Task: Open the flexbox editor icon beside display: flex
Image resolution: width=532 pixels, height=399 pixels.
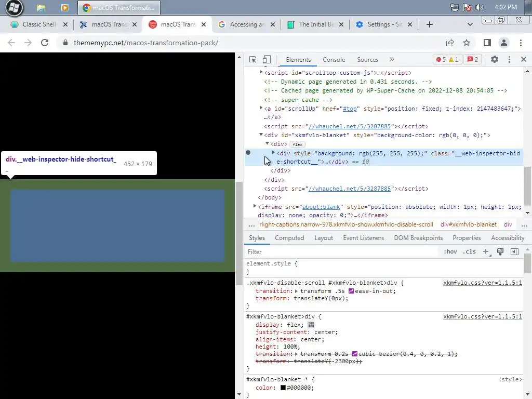Action: pyautogui.click(x=311, y=325)
